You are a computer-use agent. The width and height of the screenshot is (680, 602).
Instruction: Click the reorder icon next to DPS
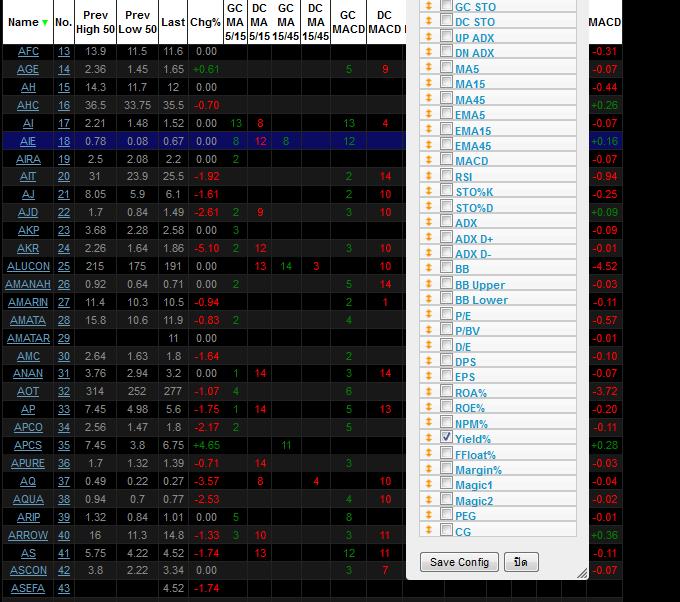[x=428, y=360]
